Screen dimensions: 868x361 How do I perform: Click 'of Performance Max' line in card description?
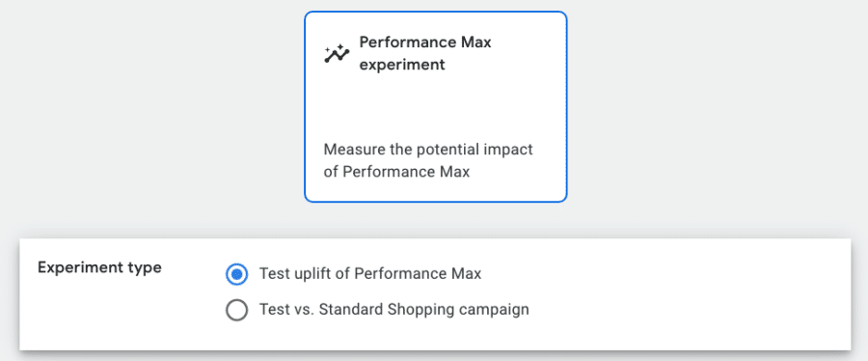pyautogui.click(x=396, y=172)
